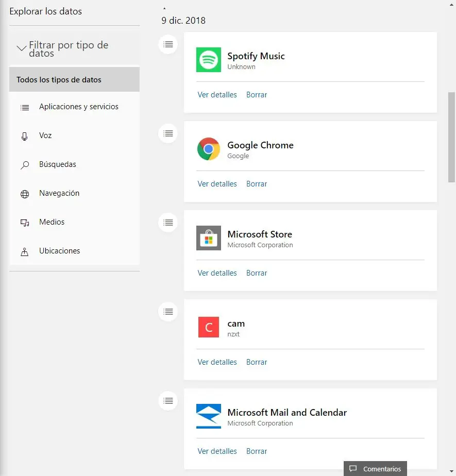Open Ver detalles for Spotify Music

pyautogui.click(x=217, y=95)
